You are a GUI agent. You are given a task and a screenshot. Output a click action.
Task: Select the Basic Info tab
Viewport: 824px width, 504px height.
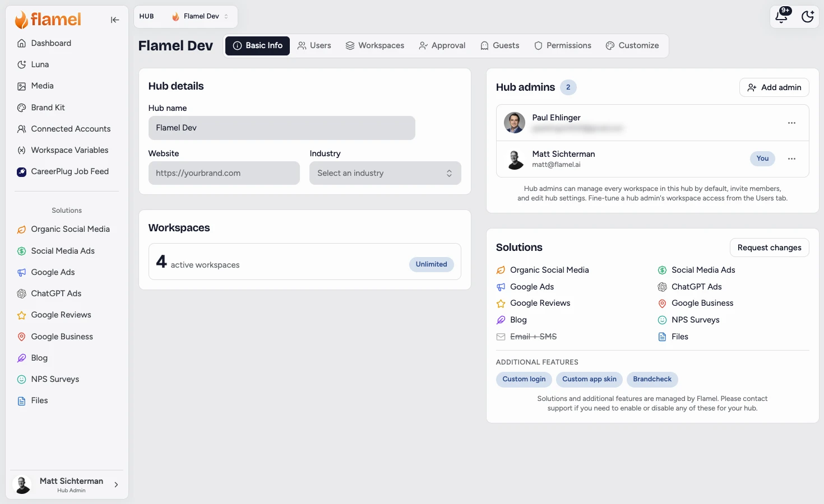[x=257, y=45]
